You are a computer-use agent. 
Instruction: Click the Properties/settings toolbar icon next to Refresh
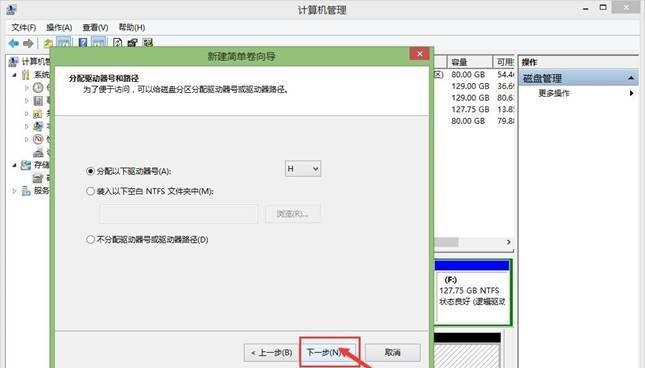tap(132, 42)
